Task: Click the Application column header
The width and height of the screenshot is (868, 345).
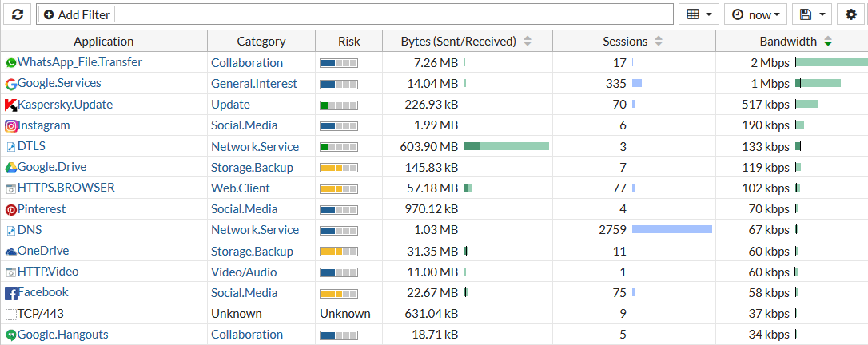Action: [x=104, y=41]
